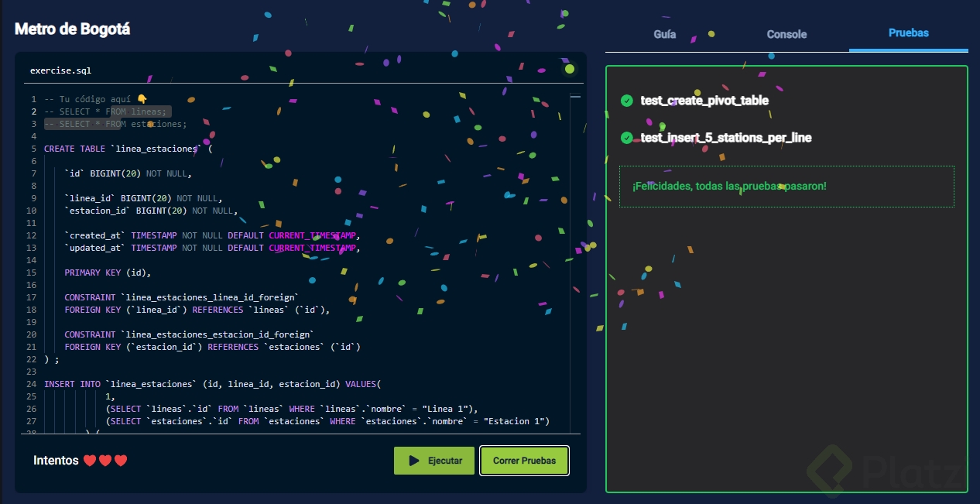Image resolution: width=980 pixels, height=504 pixels.
Task: Click the `linea_estaciones_estacion_id_foreign` constraint line
Action: click(189, 334)
